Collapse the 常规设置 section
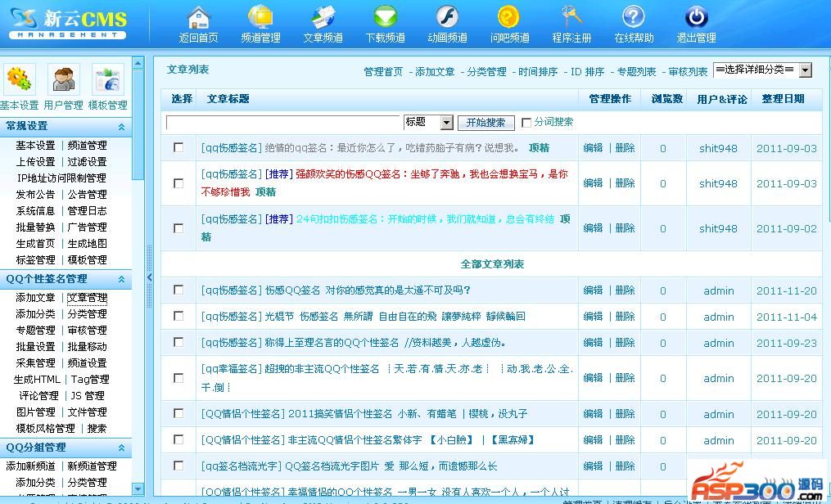The height and width of the screenshot is (504, 831). [x=121, y=127]
